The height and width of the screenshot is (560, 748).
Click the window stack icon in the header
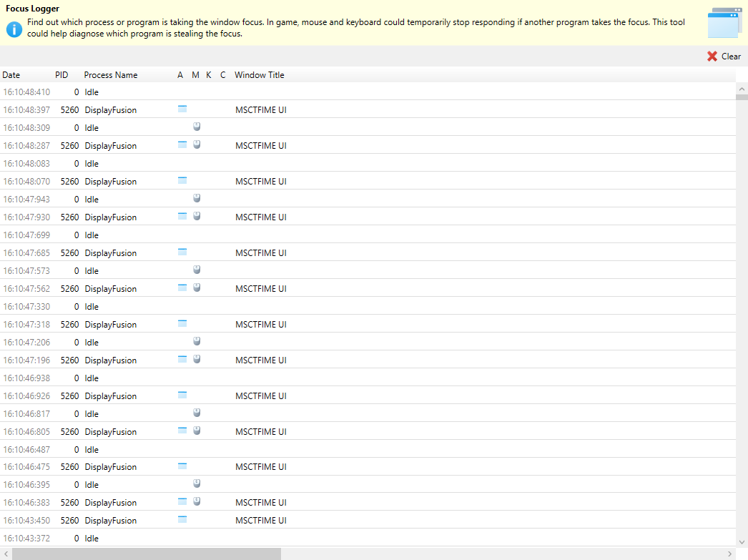724,22
